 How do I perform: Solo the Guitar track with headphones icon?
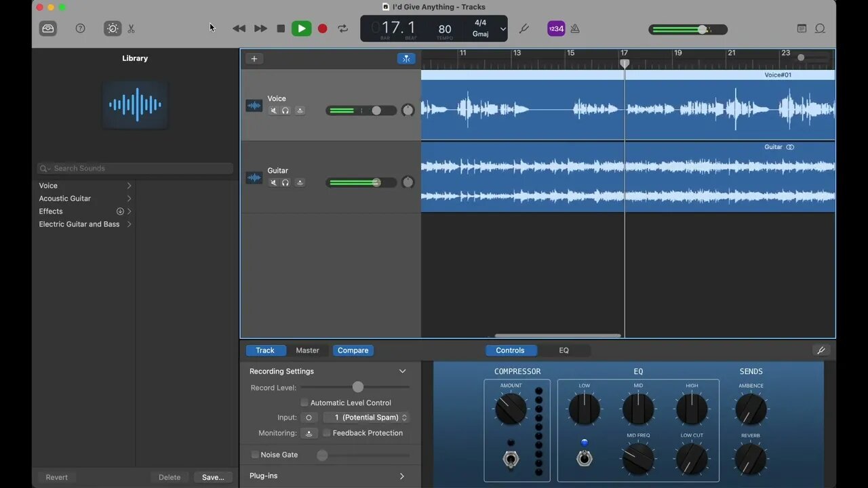coord(285,182)
